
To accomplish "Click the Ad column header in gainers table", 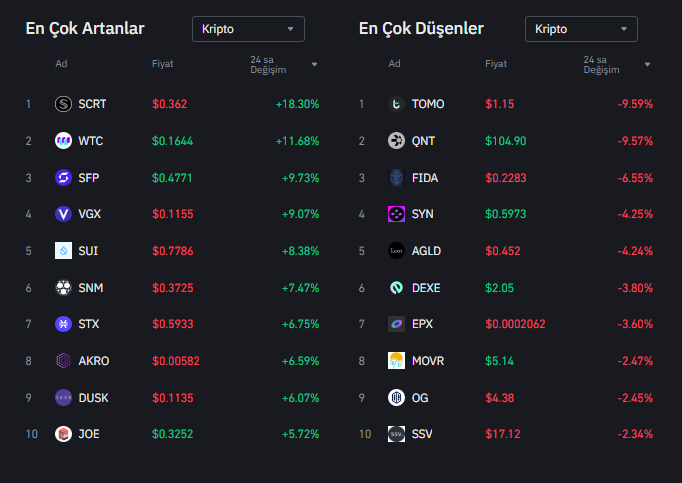I will [x=61, y=64].
